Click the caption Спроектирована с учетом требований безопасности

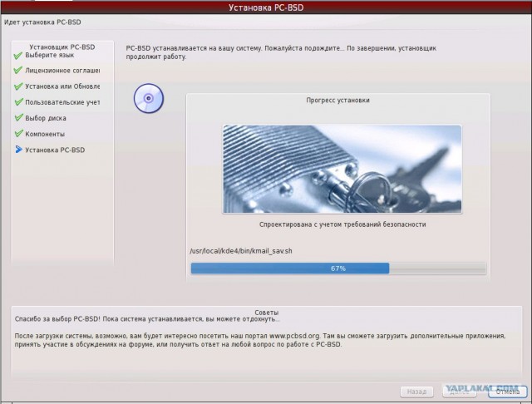342,224
